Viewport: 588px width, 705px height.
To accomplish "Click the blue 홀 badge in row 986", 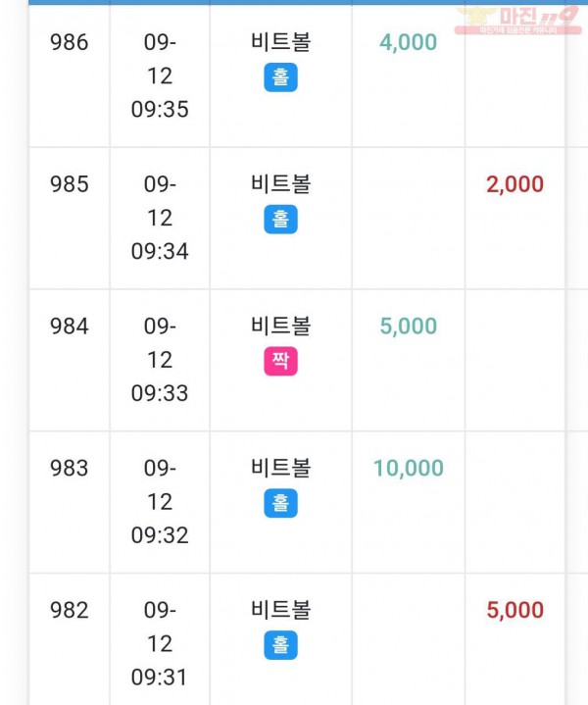I will coord(280,77).
